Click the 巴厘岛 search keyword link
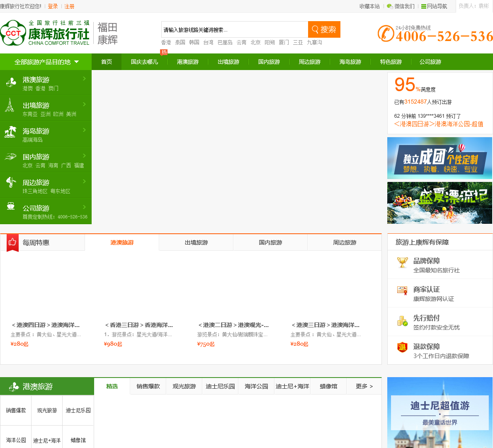The image size is (493, 448). [225, 42]
